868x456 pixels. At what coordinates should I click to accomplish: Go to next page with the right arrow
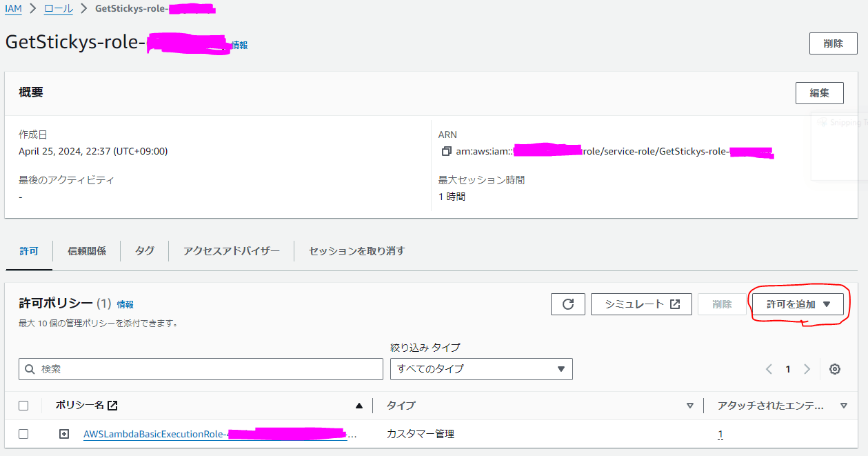tap(806, 369)
